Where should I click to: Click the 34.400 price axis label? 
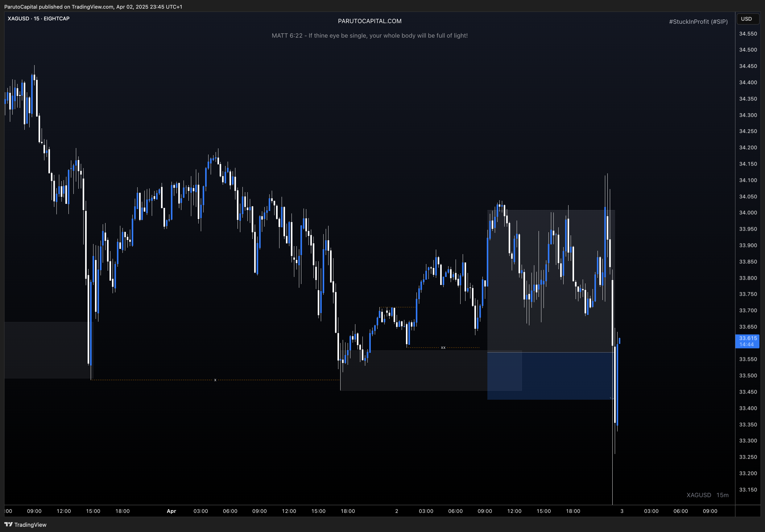click(748, 82)
